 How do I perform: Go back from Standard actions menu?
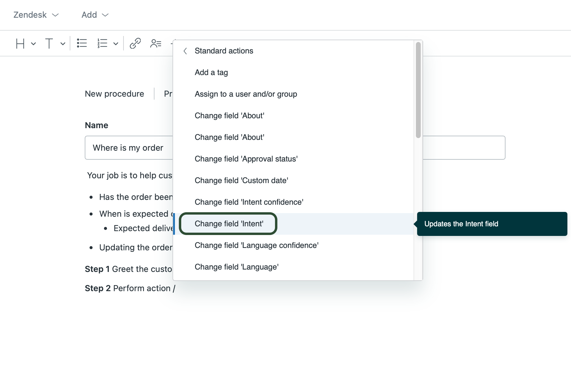(x=185, y=51)
